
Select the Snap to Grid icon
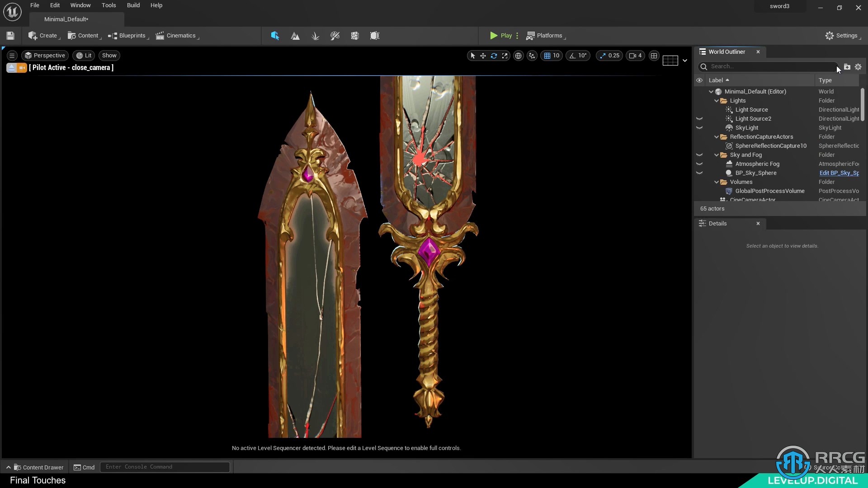click(547, 55)
